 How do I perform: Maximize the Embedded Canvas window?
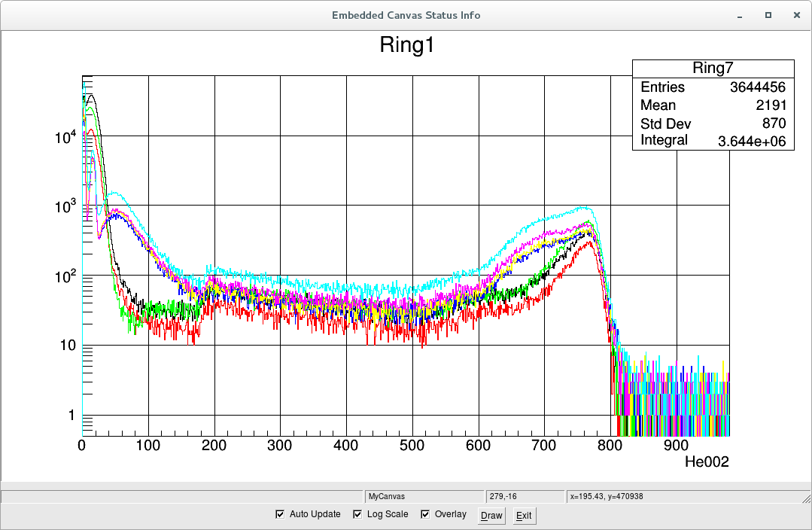768,15
